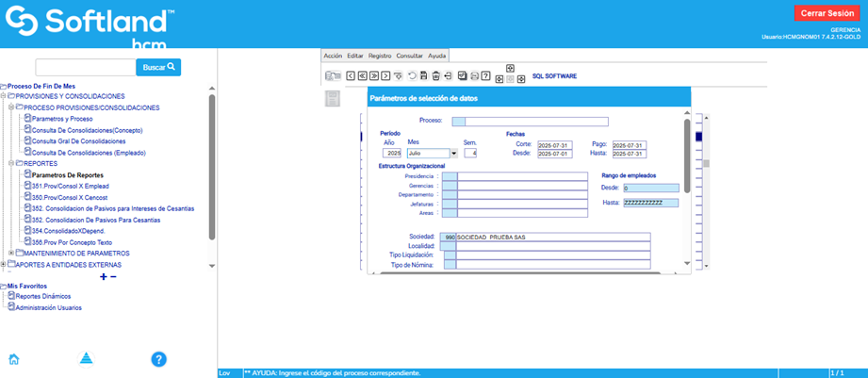Open 356.Prov Por Concepto Texto report
Screen dimensions: 868x378
(x=72, y=242)
